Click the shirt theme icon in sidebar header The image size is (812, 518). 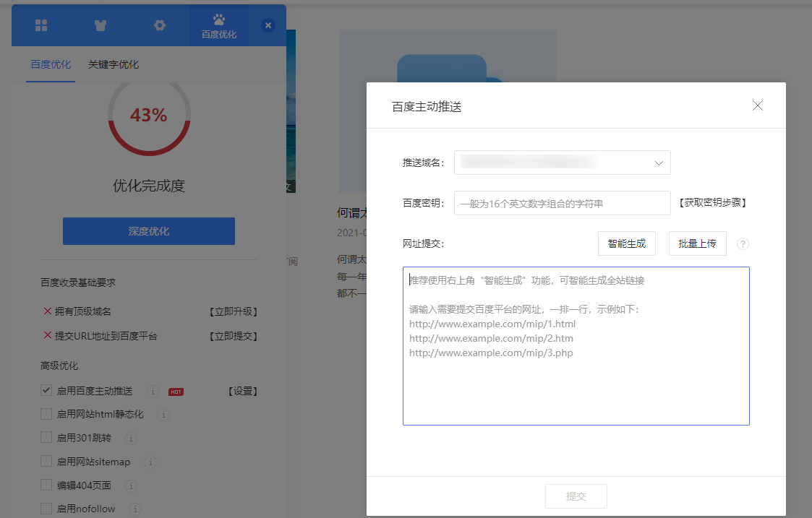coord(101,25)
